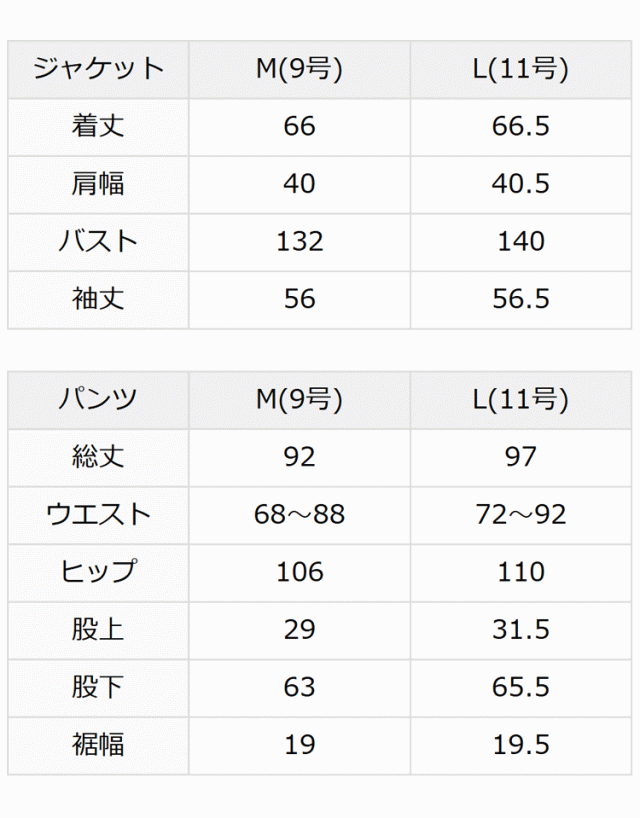Select the 総丈 row label
Viewport: 640px width, 818px height.
[98, 457]
